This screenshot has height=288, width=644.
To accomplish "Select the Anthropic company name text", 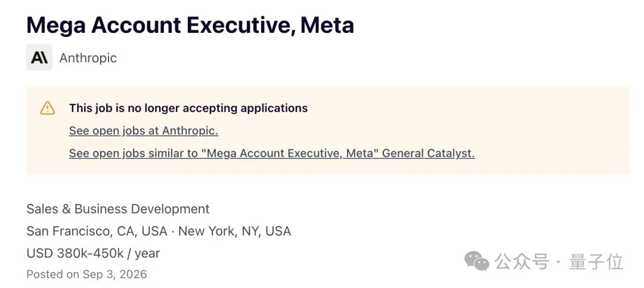I will (88, 58).
